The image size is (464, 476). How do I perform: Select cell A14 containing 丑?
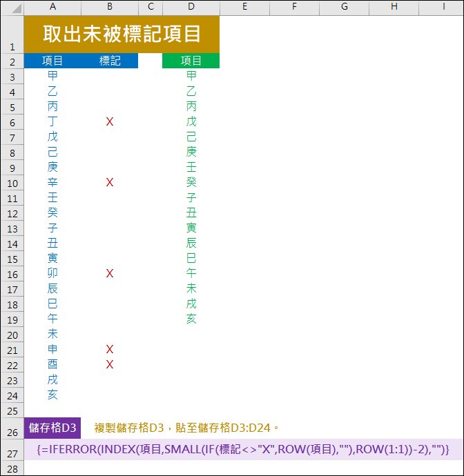52,243
